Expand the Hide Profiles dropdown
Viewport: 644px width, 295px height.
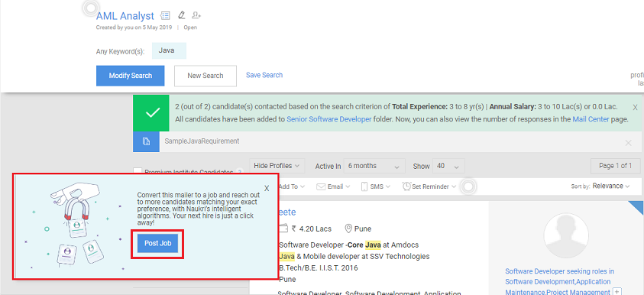click(x=277, y=166)
